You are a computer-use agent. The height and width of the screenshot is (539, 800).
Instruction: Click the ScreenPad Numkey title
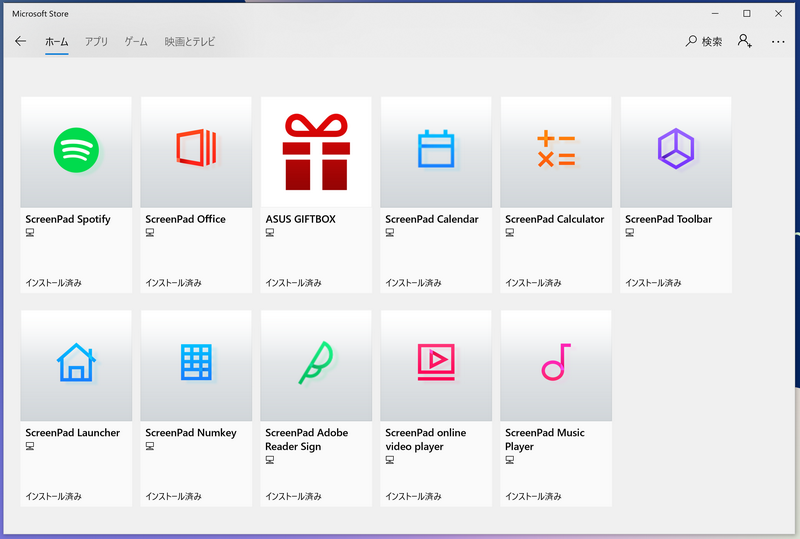[x=191, y=433]
